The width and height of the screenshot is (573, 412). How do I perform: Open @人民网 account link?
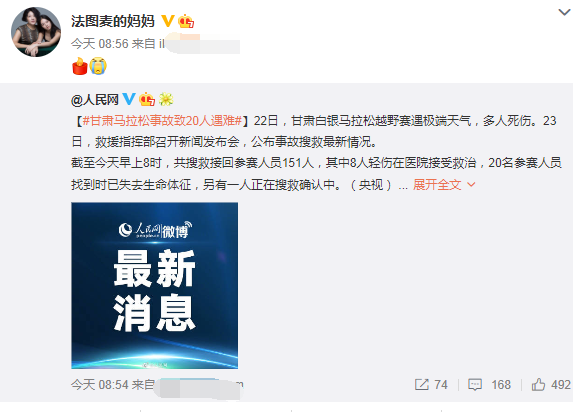tap(95, 99)
